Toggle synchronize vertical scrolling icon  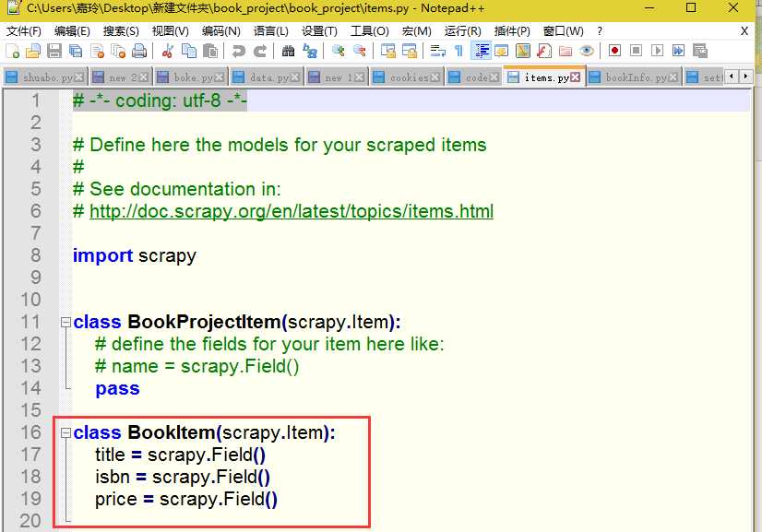click(x=387, y=51)
